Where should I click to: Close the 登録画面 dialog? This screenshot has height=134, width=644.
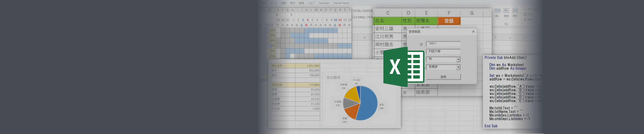tap(473, 31)
